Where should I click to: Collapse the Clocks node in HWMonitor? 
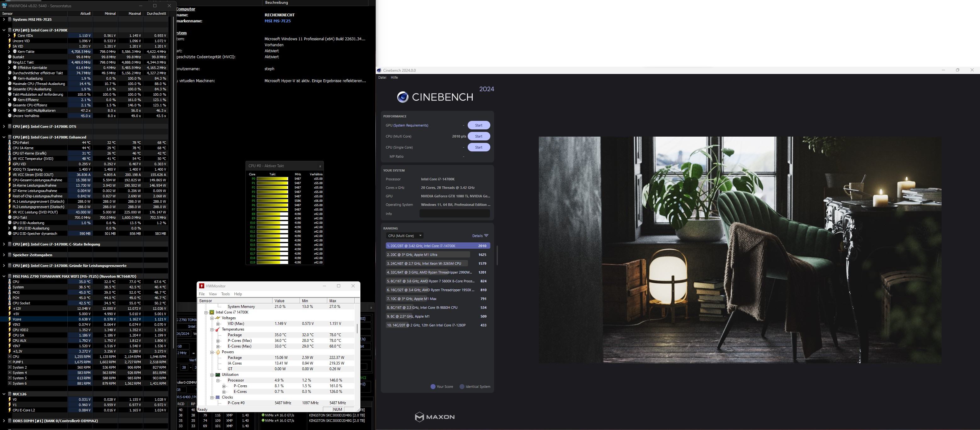pos(212,397)
